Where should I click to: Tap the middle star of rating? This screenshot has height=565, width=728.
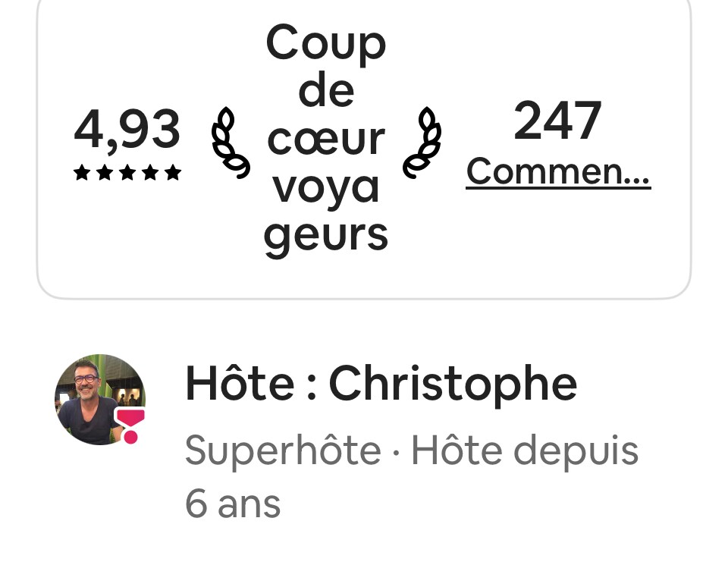point(127,171)
